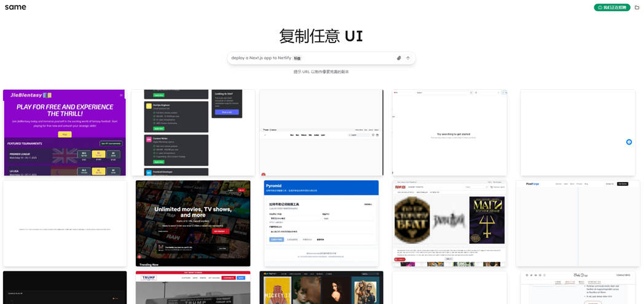Click the blue chat bubble icon
This screenshot has width=644, height=304.
click(629, 142)
